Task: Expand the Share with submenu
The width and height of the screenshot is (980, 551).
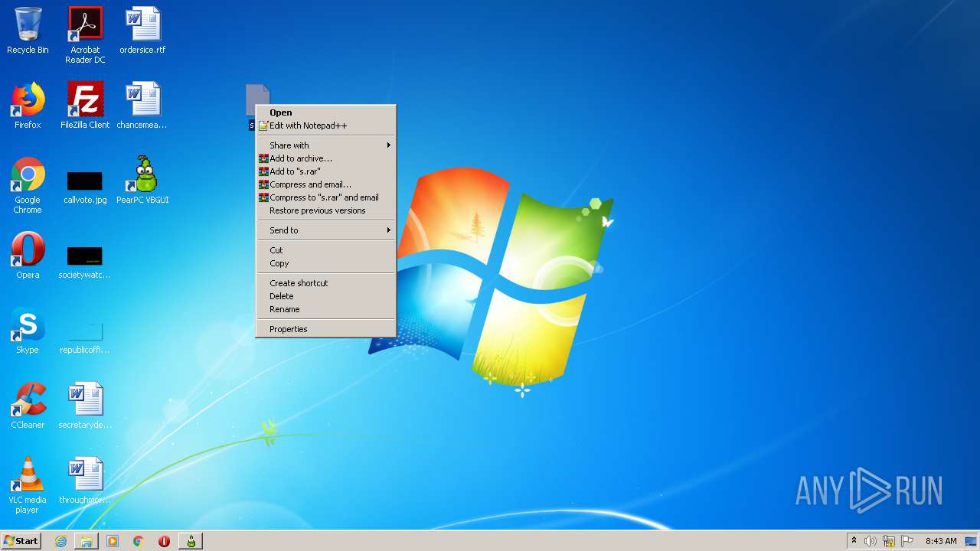Action: (x=325, y=145)
